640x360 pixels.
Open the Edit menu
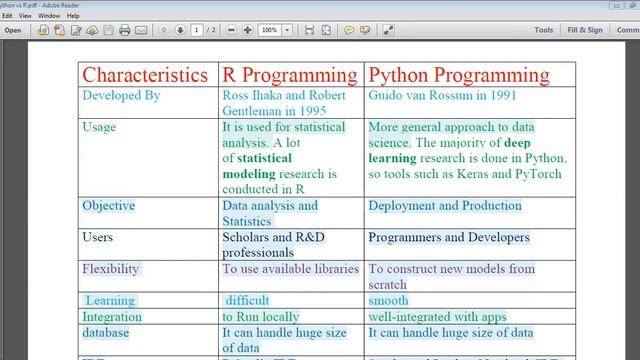click(7, 16)
